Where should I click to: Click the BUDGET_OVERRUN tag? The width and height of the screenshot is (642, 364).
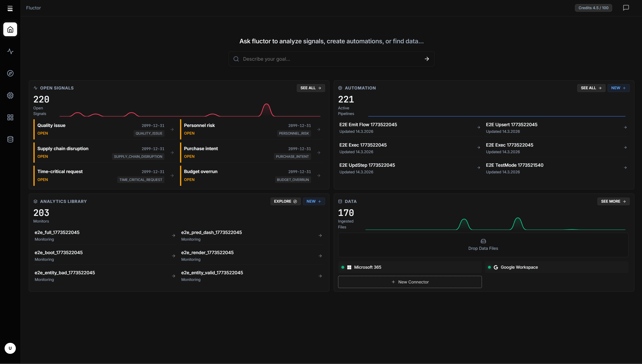293,180
